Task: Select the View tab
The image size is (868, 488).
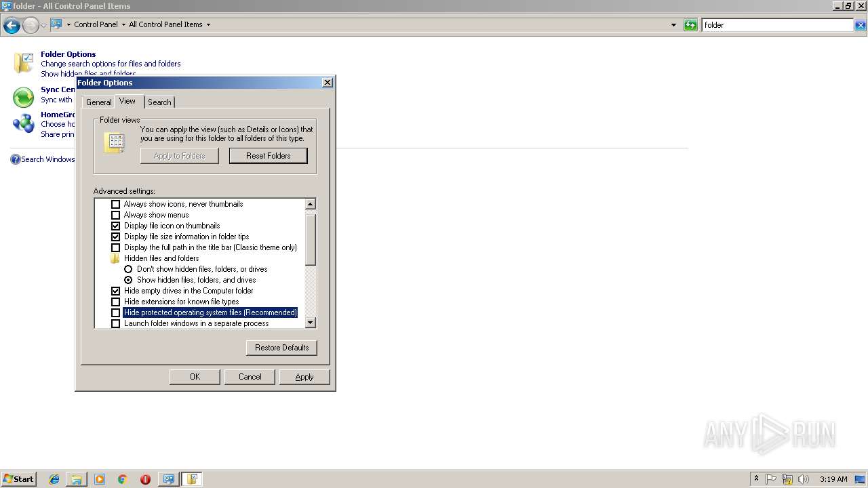Action: click(127, 101)
